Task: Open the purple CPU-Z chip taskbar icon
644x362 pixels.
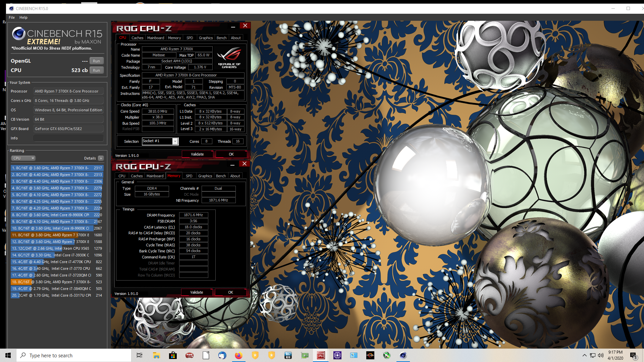Action: tap(337, 355)
